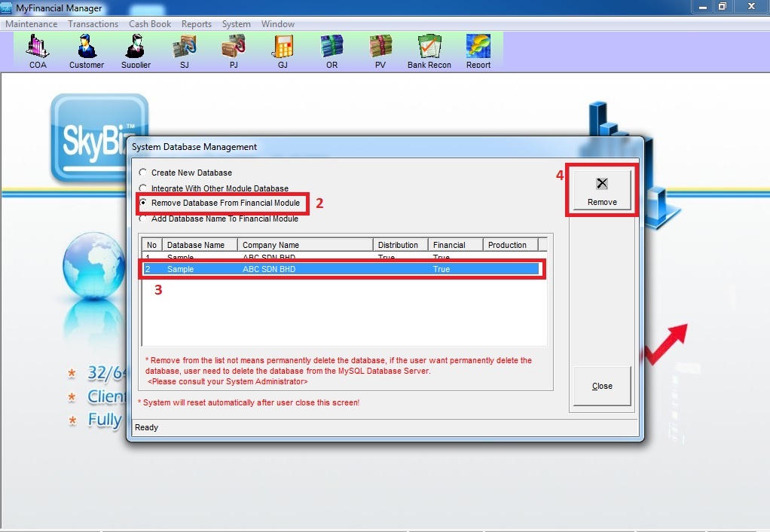
Task: Open SJ sales journal icon
Action: pos(185,50)
